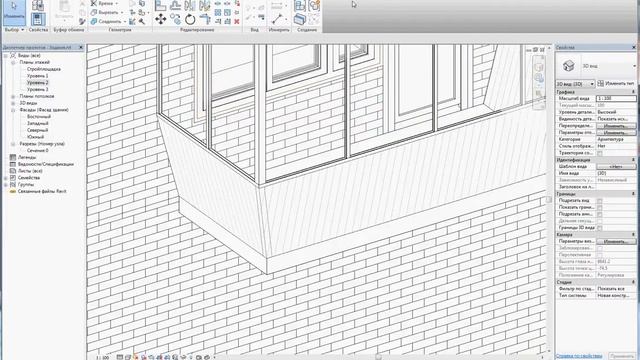Click the 3D view house icon in properties
This screenshot has width=640, height=360.
(x=569, y=65)
